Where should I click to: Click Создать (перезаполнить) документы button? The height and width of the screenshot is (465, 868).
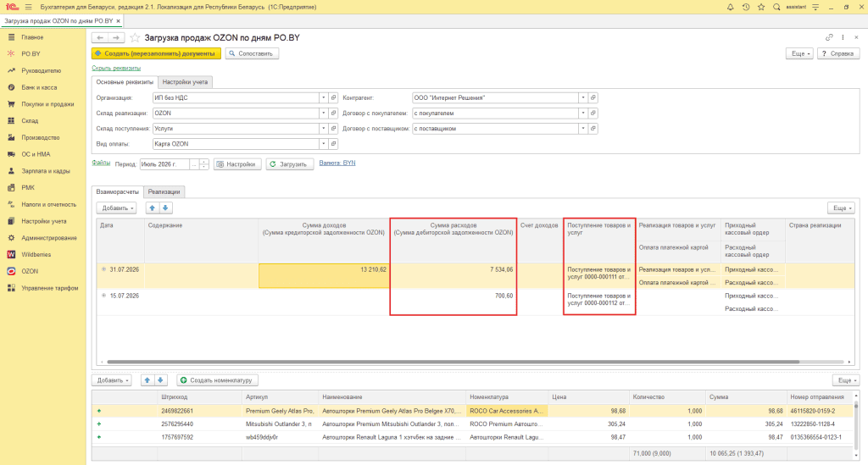pyautogui.click(x=156, y=53)
